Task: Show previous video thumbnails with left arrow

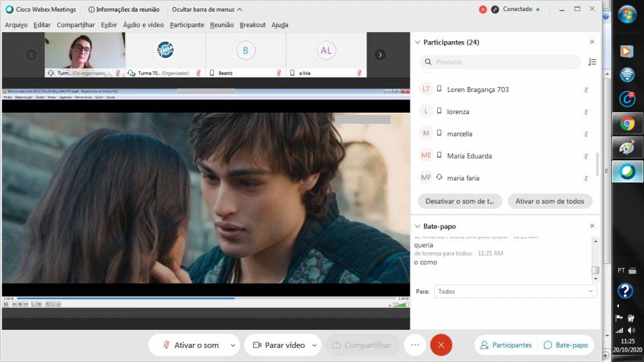Action: [x=31, y=55]
